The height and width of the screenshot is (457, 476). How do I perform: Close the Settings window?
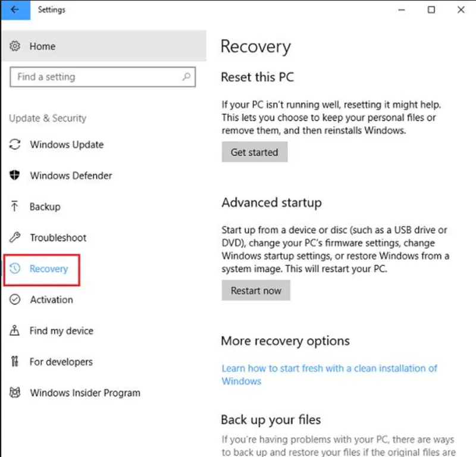(462, 10)
